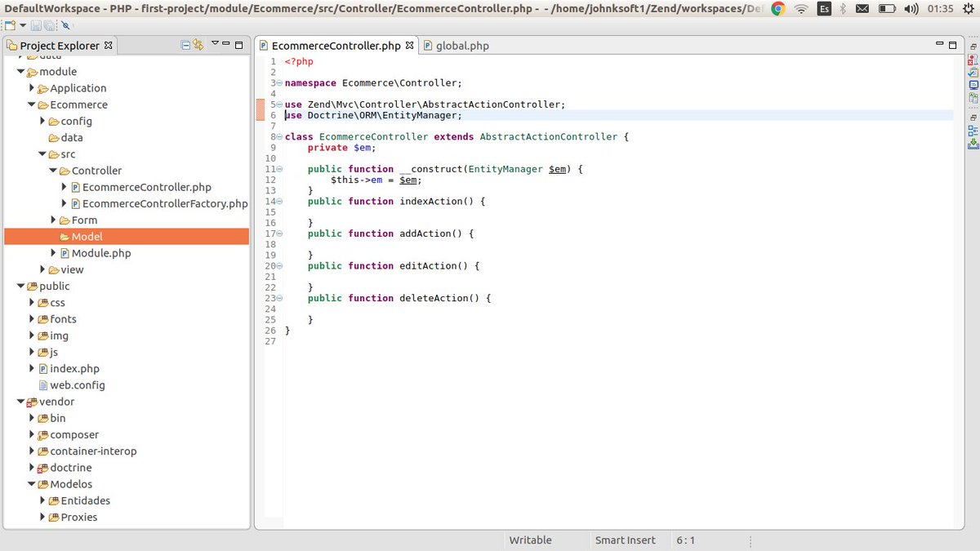Screen dimensions: 980x551
Task: Select the vendor folder
Action: [x=56, y=402]
